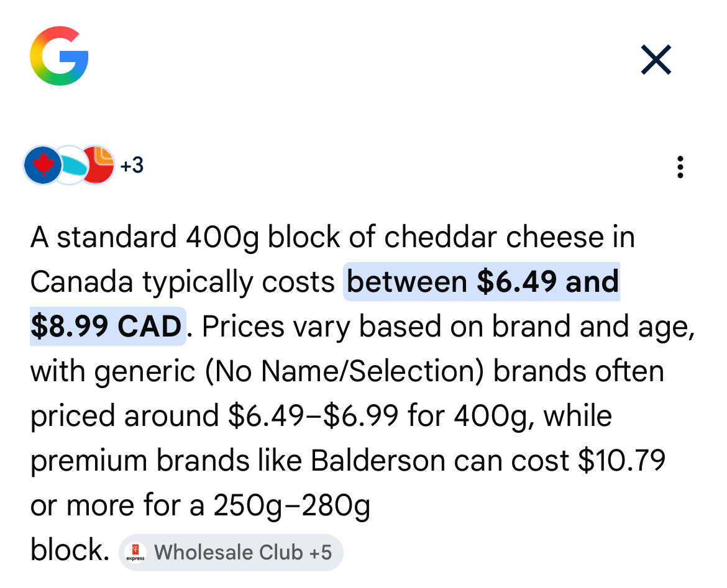Click the express logo in the source chip

tap(135, 552)
